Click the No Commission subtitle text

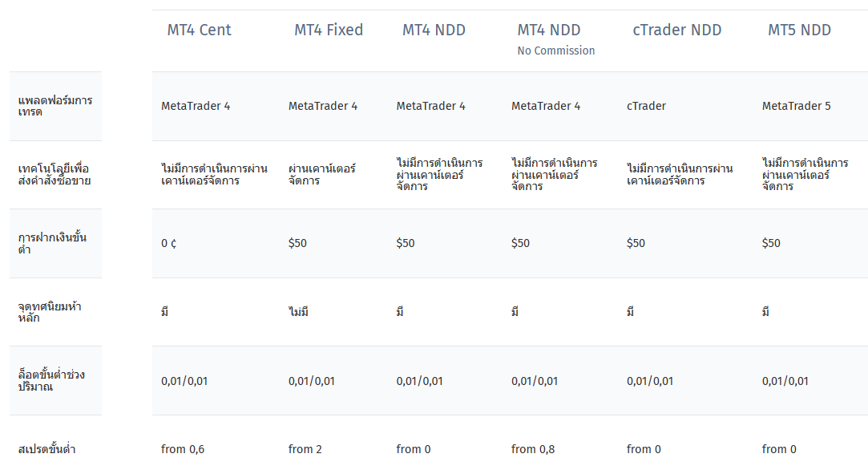pyautogui.click(x=555, y=51)
